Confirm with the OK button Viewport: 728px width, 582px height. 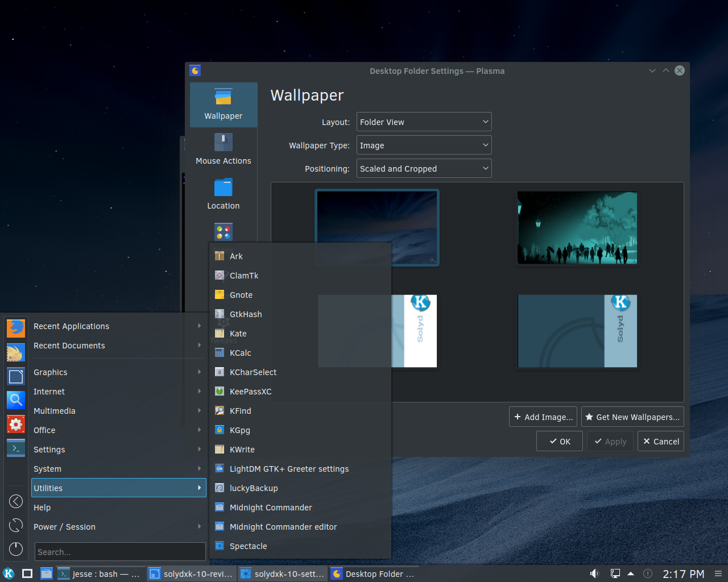[x=560, y=441]
